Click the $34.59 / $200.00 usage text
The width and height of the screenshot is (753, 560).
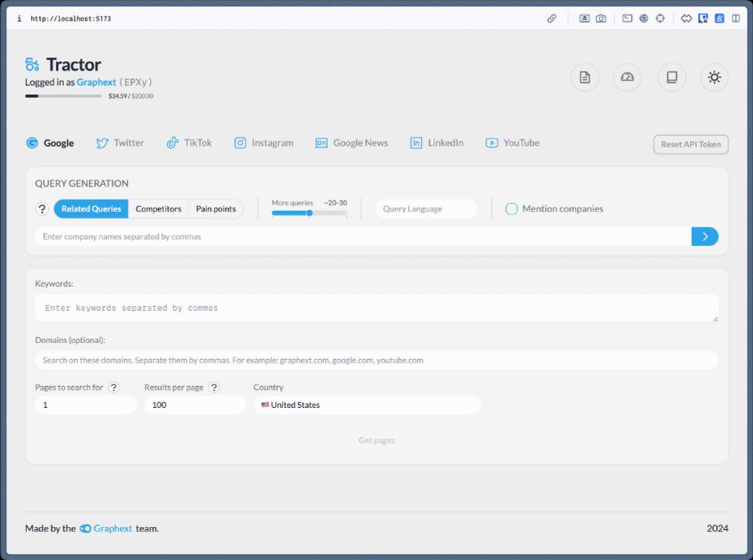click(x=130, y=96)
